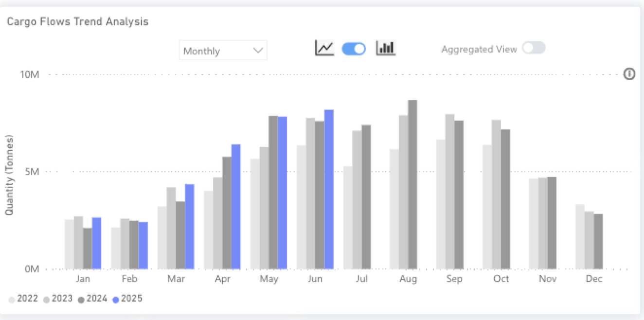Select the September 2023 bar
The height and width of the screenshot is (320, 644).
coord(450,192)
